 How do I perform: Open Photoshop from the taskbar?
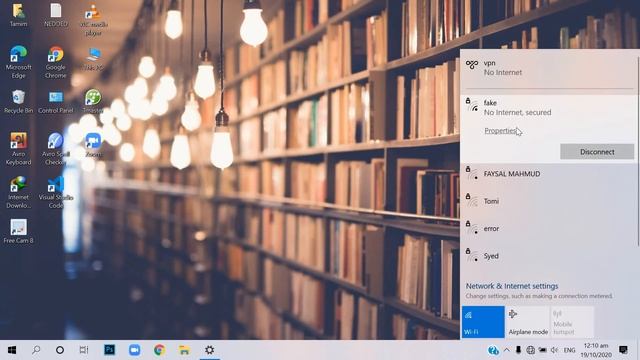click(x=109, y=350)
